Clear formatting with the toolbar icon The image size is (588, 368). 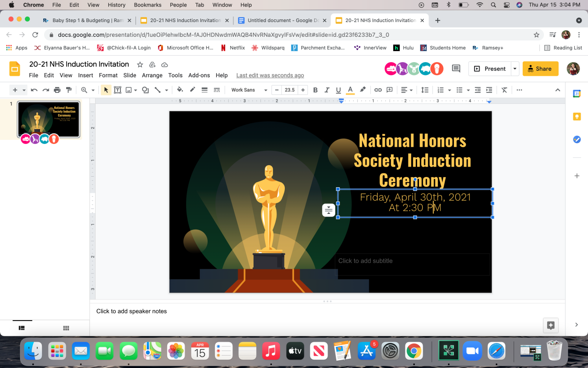click(504, 90)
